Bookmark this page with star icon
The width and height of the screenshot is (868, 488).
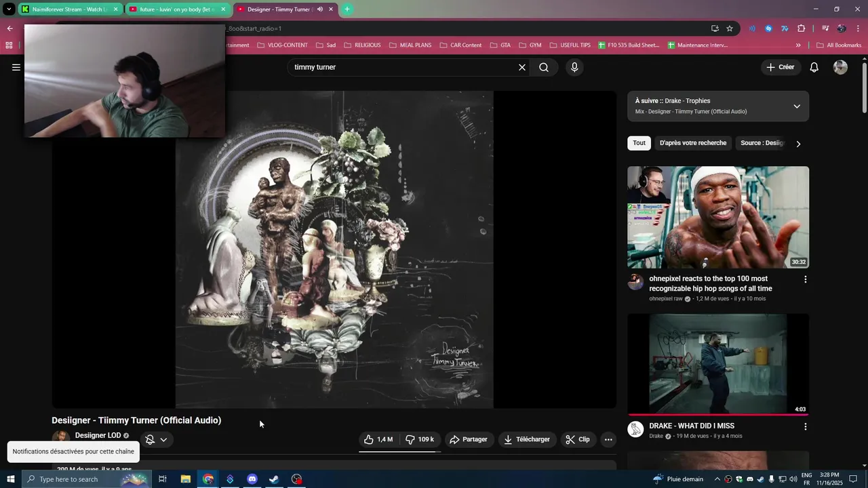pyautogui.click(x=730, y=28)
